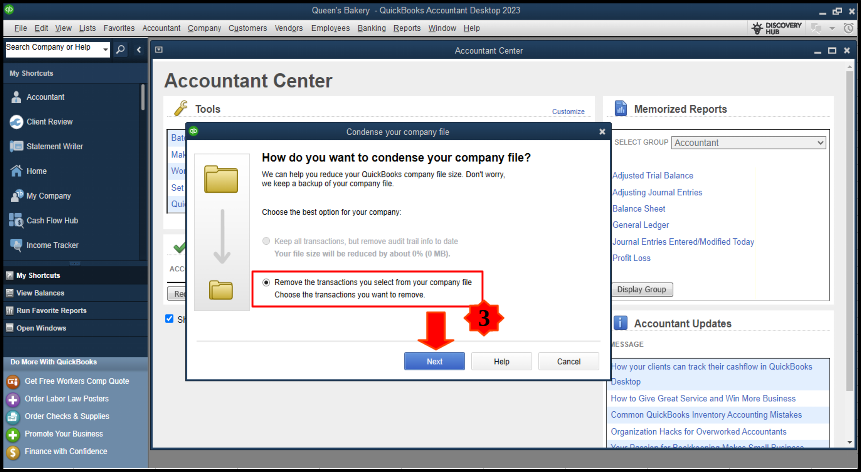This screenshot has height=472, width=861.
Task: Open the Income Tracker icon
Action: point(16,245)
